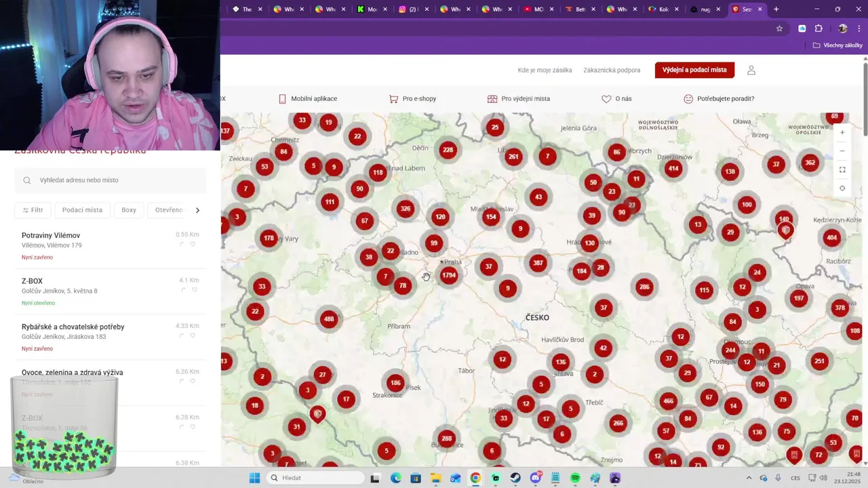Get directions to Z-BOX arrow icon
This screenshot has width=868, height=488.
tap(183, 290)
